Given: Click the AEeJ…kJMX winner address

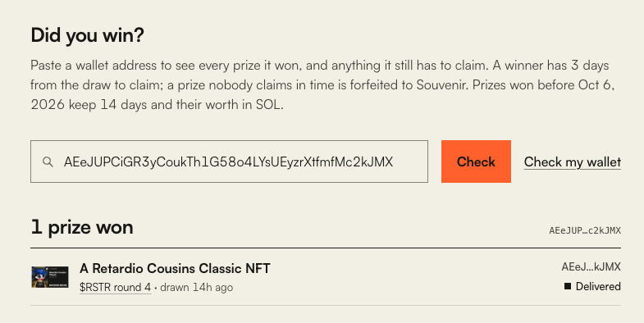Looking at the screenshot, I should [591, 267].
